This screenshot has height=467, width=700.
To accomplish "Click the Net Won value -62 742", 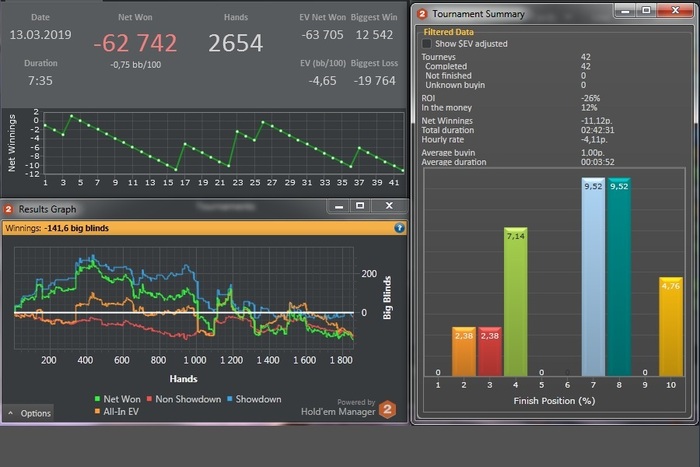I will click(135, 43).
